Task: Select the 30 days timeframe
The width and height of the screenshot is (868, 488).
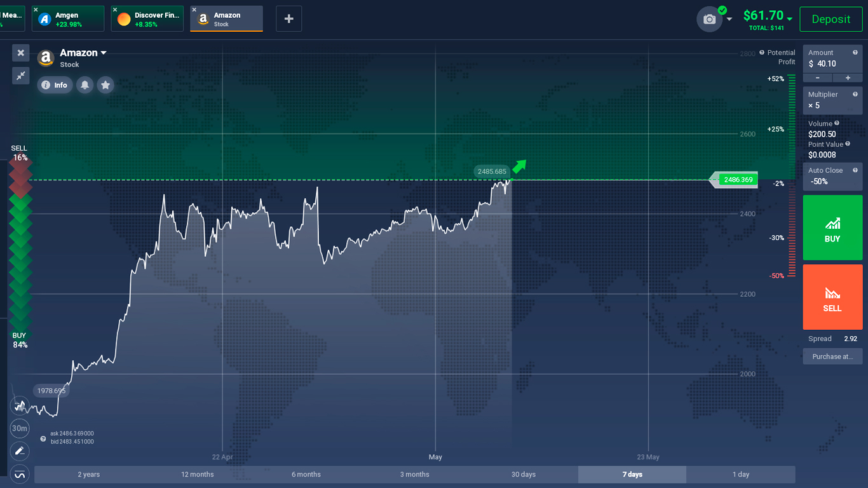Action: [x=524, y=475]
